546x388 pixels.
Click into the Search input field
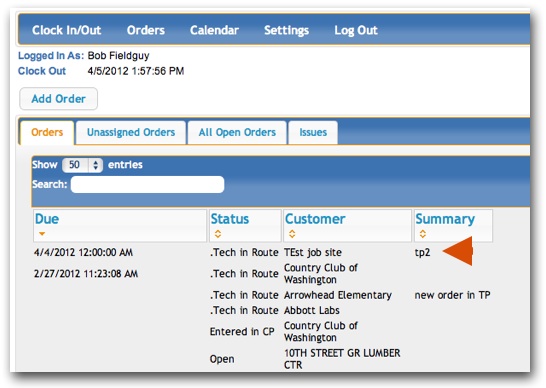(147, 184)
